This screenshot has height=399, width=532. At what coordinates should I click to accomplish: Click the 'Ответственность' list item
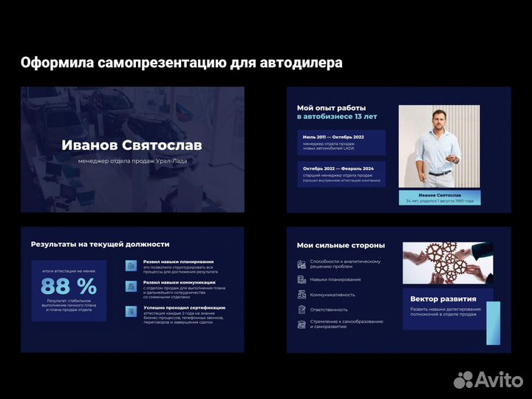pyautogui.click(x=329, y=310)
